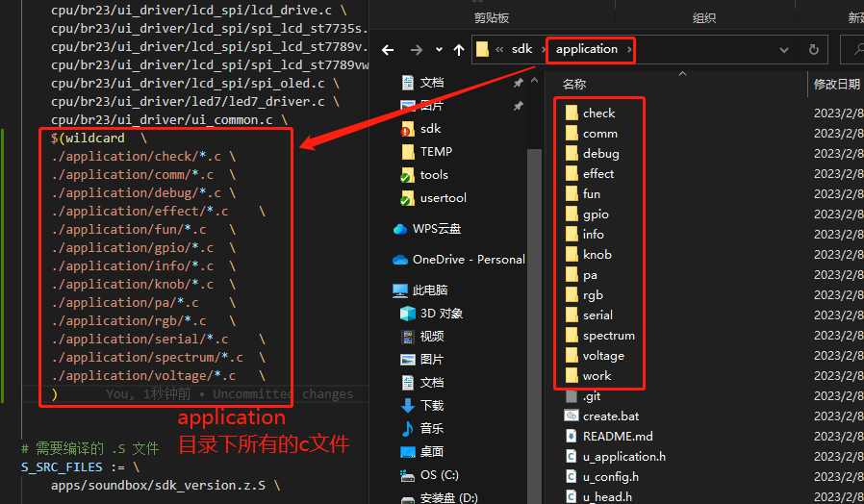Image resolution: width=864 pixels, height=504 pixels.
Task: Click the cpu/br23/ui_driver/ui_common.c line
Action: [169, 120]
